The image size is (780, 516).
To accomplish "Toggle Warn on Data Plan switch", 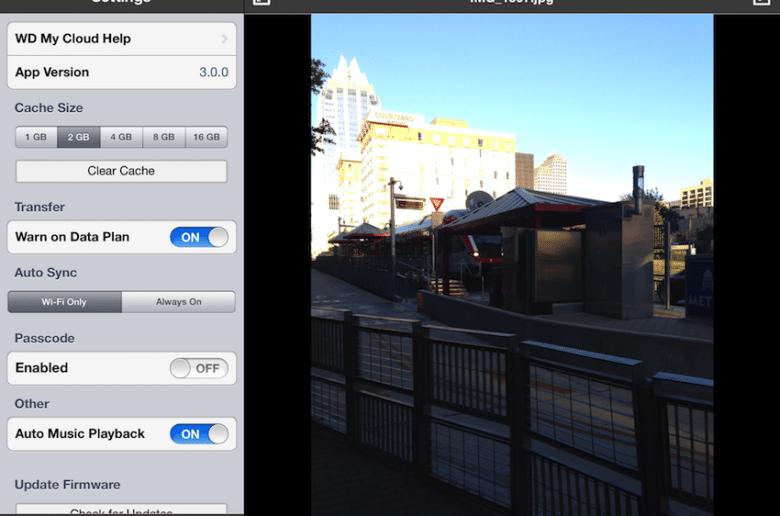I will [199, 237].
